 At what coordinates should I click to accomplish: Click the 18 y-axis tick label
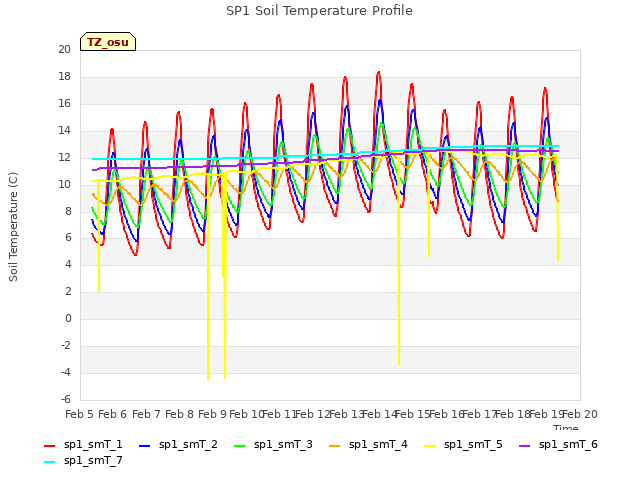(x=64, y=76)
